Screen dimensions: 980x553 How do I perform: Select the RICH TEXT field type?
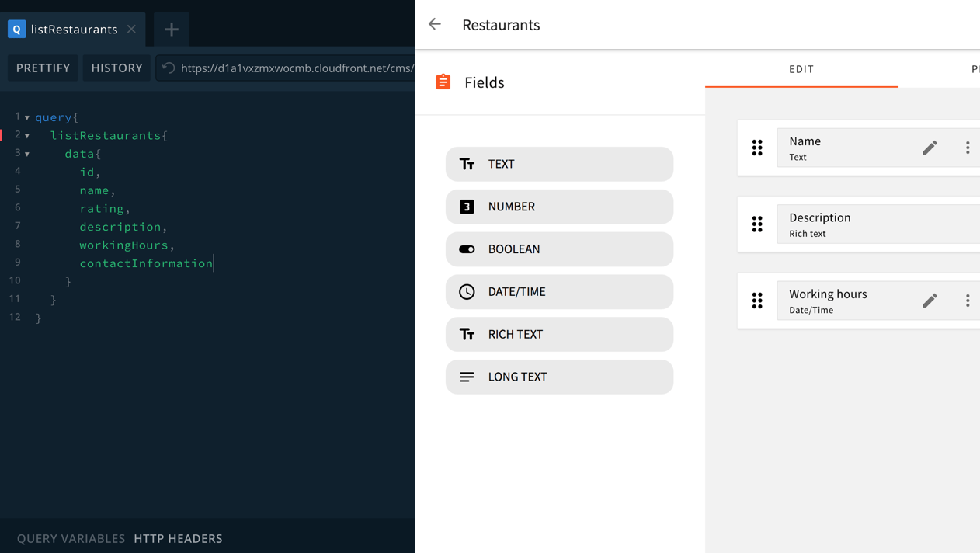tap(559, 334)
